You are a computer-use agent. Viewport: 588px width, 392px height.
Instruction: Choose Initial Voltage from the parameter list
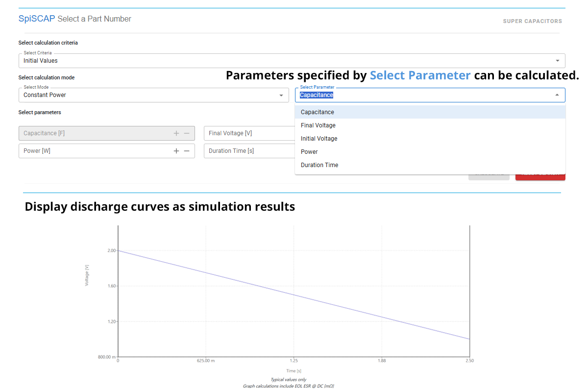coord(430,139)
